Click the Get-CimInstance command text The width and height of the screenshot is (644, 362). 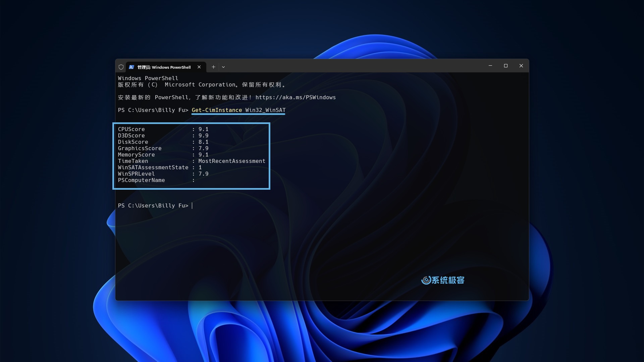pos(217,110)
